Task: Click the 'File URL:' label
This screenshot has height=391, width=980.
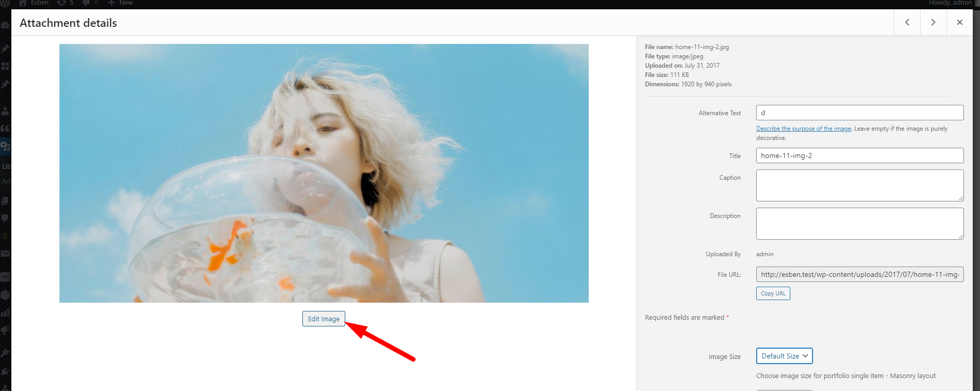Action: click(729, 275)
